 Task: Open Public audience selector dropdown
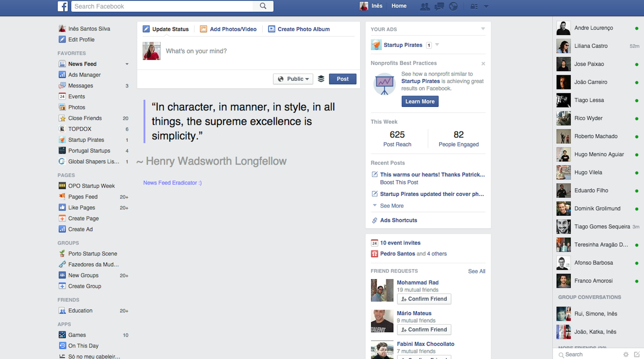pyautogui.click(x=293, y=79)
